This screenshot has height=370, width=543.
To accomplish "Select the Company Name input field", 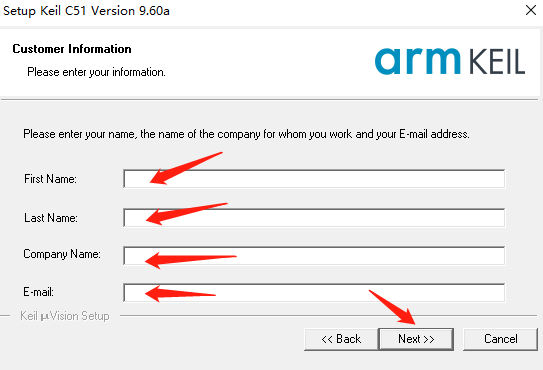I will click(x=314, y=256).
